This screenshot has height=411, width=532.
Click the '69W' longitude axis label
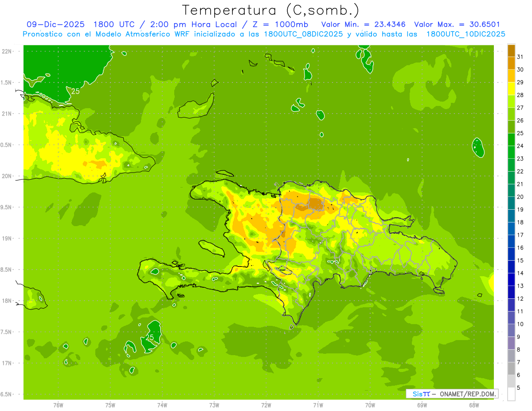(x=422, y=405)
